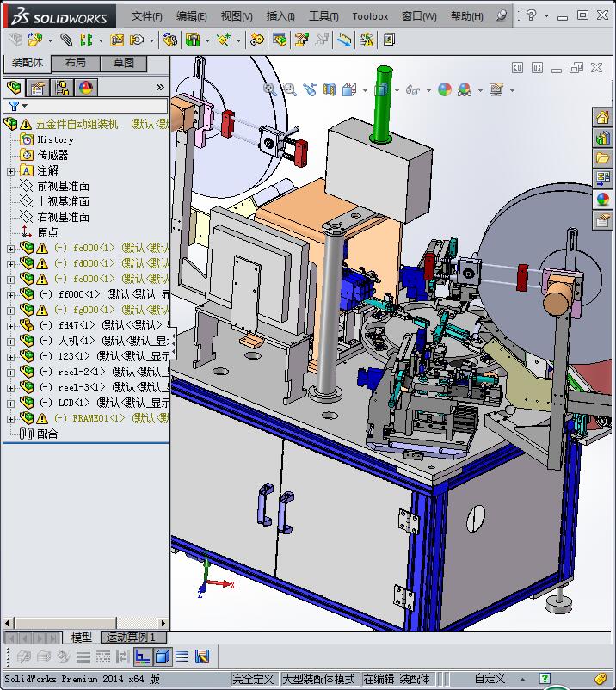Screen dimensions: 616x690
Task: Select the Linear Component Pattern icon
Action: pyautogui.click(x=86, y=40)
